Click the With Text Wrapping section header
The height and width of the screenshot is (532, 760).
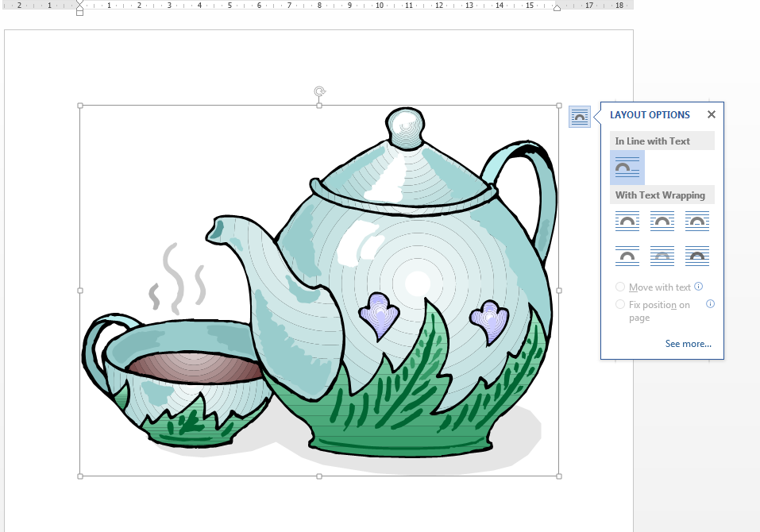click(x=662, y=195)
